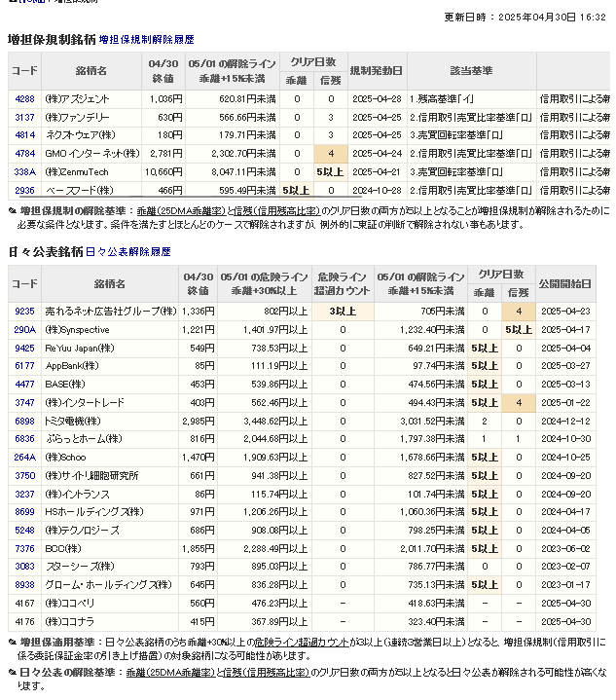Select the 3,031.52円未満 release line cell

pos(420,422)
